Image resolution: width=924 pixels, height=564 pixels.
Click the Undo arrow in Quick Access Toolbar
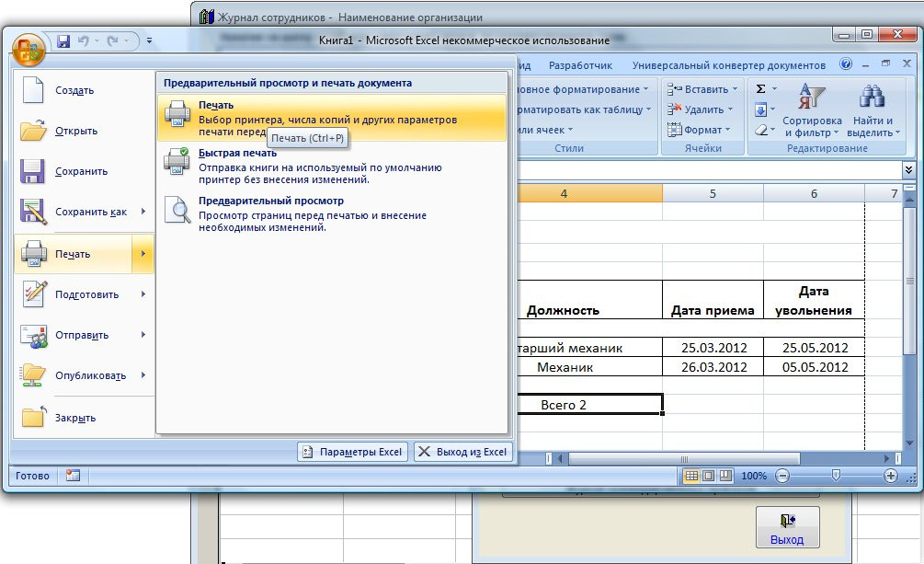pos(84,40)
